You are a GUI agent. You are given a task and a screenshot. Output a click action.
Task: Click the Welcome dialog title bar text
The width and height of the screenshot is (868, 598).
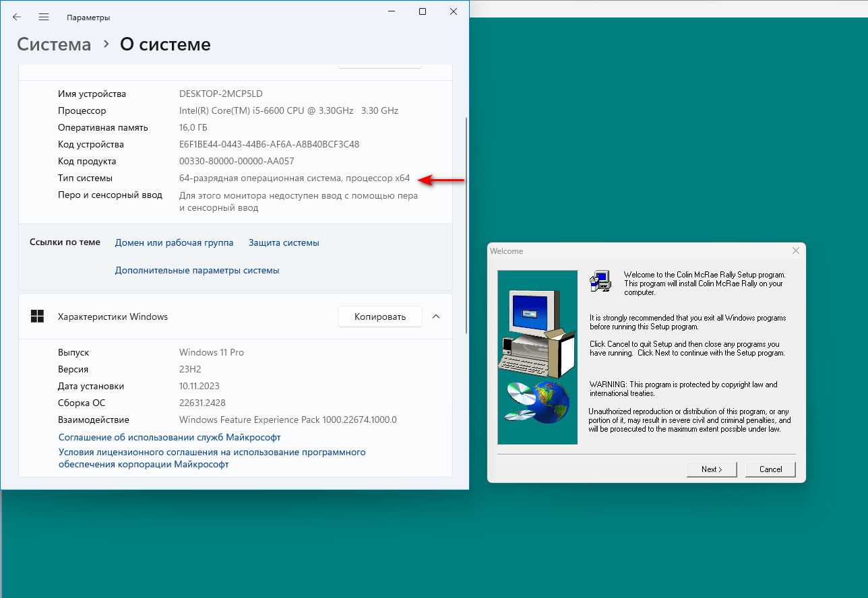pos(506,251)
